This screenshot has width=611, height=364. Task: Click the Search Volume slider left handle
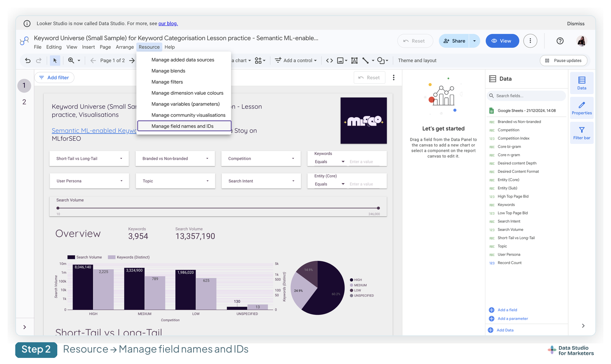58,208
